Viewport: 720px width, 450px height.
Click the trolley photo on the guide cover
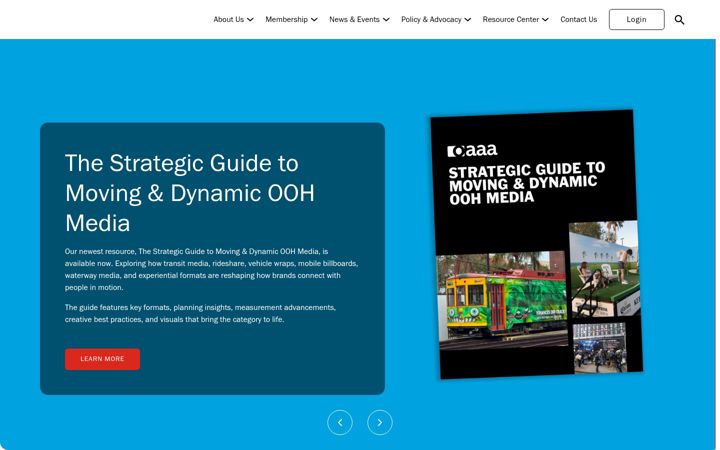502,301
